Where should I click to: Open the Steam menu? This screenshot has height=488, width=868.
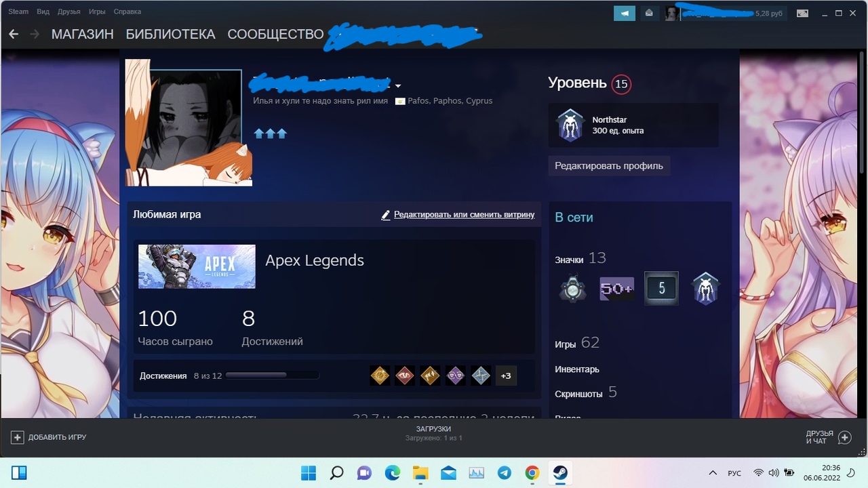[x=18, y=12]
